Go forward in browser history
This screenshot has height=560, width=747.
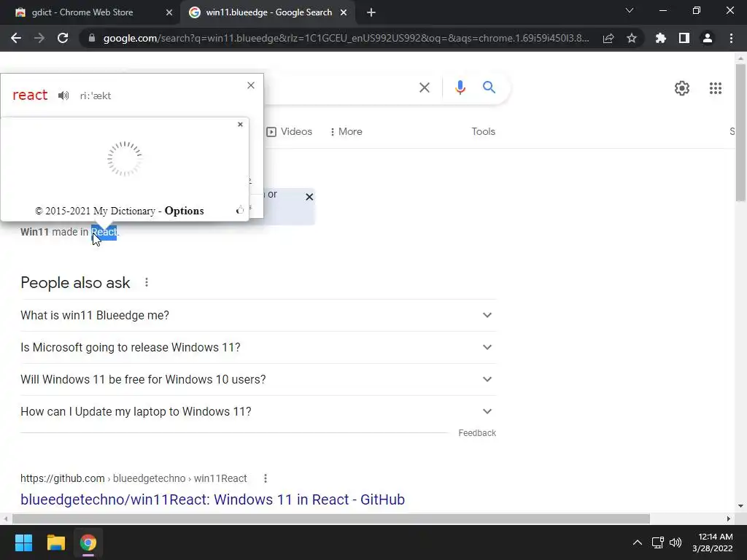(x=39, y=38)
